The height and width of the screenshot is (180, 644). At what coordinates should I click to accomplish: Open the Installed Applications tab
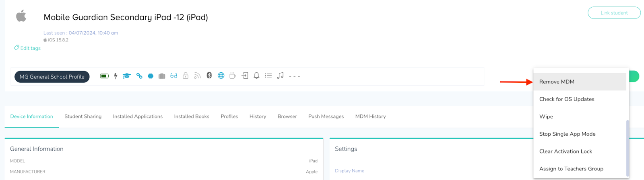pos(138,117)
